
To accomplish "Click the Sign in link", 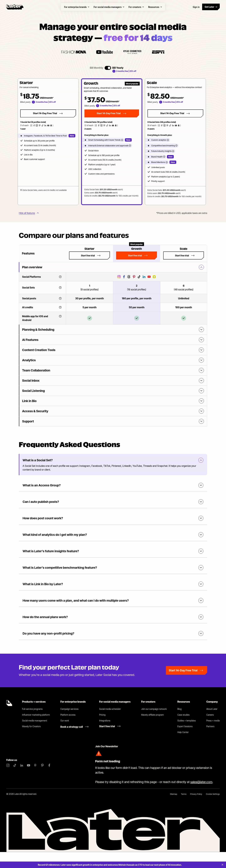I will click(196, 7).
